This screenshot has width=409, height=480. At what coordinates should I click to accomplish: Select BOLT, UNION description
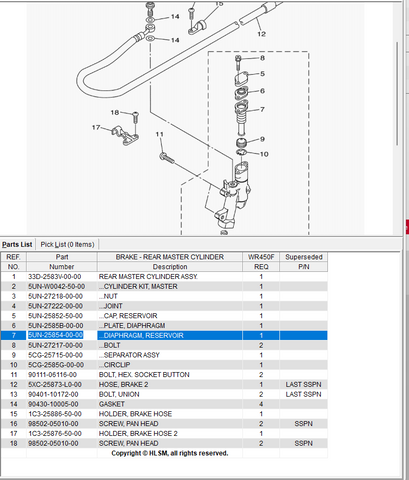coord(119,394)
